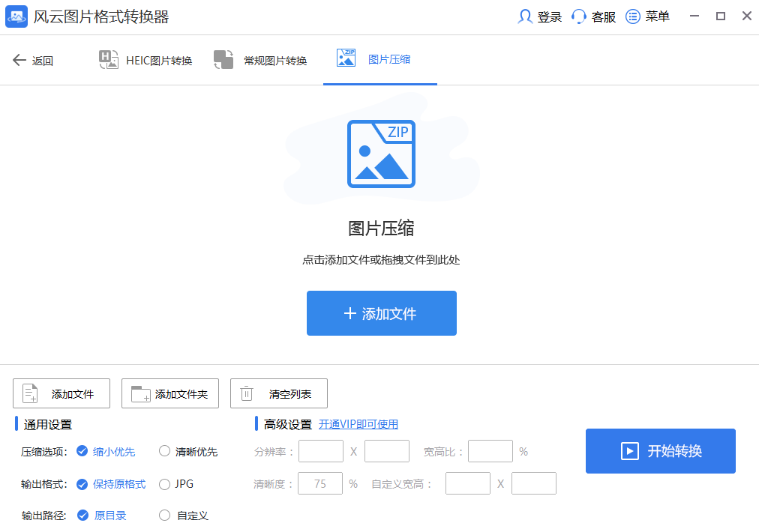Click the 清晰度 value field showing 75
Image resolution: width=759 pixels, height=532 pixels.
320,484
